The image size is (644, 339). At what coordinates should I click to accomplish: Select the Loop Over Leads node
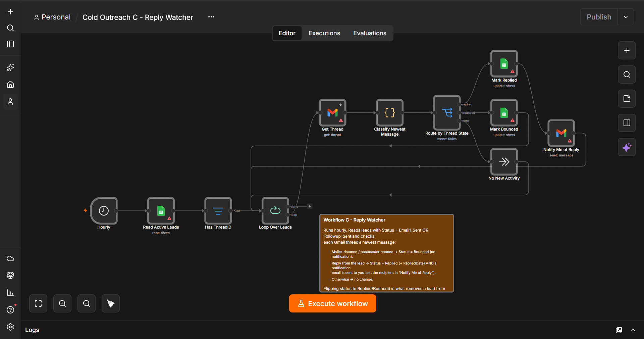pos(275,211)
